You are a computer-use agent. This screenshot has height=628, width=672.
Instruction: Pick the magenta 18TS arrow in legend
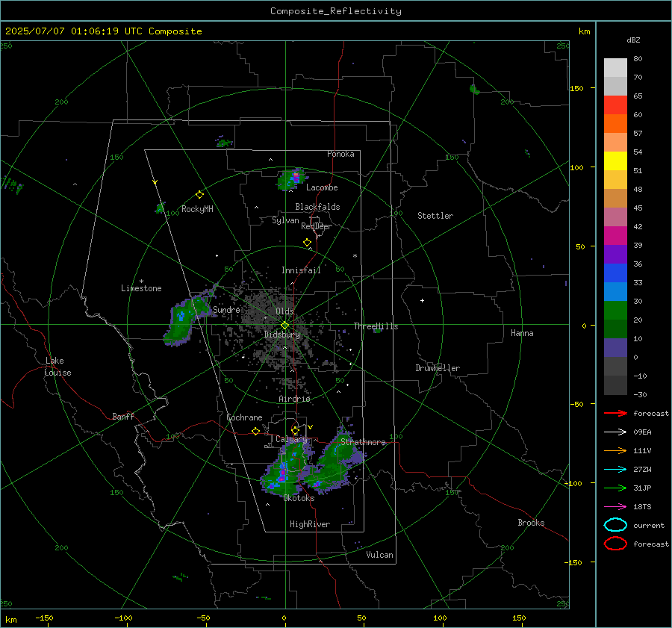[615, 507]
